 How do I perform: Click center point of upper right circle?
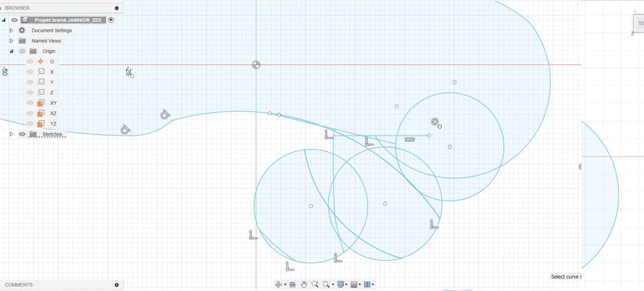450,147
